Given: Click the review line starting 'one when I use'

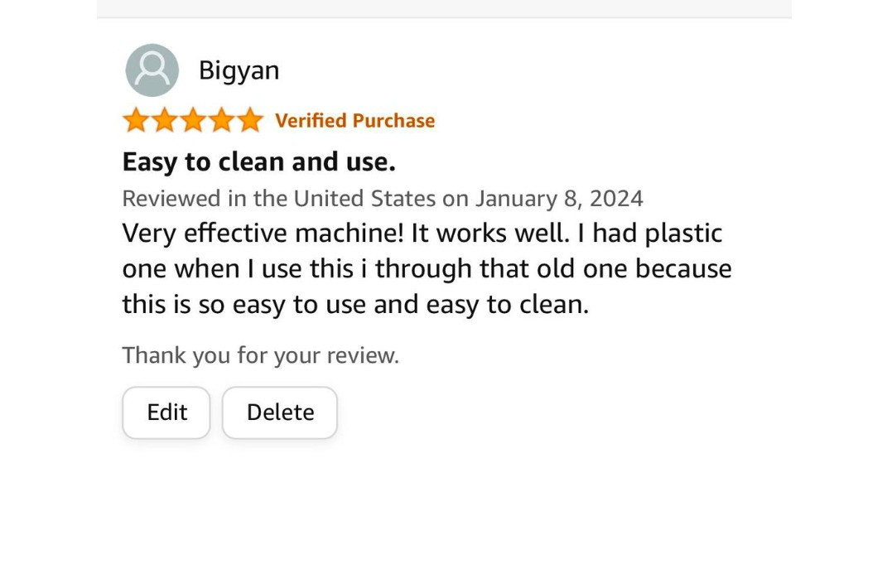Looking at the screenshot, I should pos(427,269).
